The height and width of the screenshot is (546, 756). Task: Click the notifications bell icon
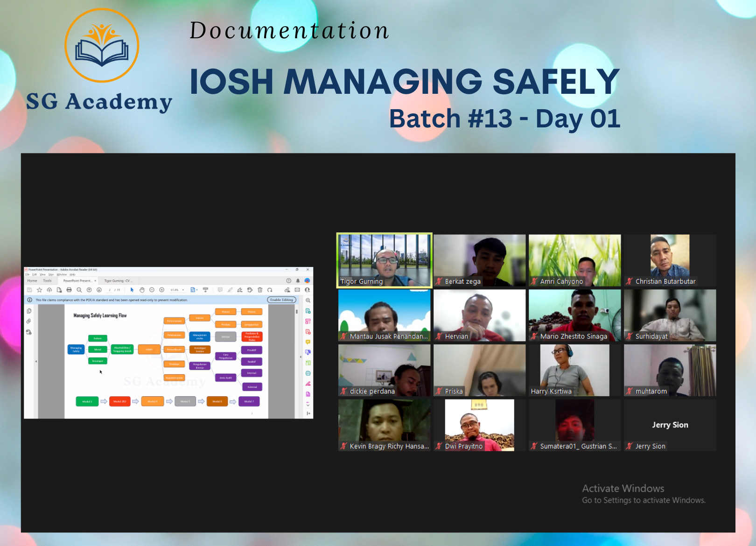298,281
